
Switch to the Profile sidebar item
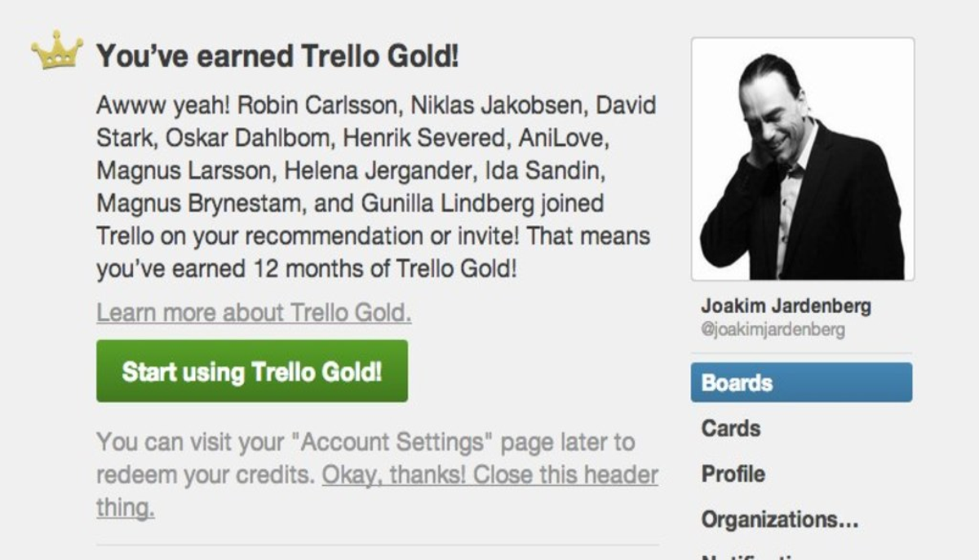click(733, 474)
